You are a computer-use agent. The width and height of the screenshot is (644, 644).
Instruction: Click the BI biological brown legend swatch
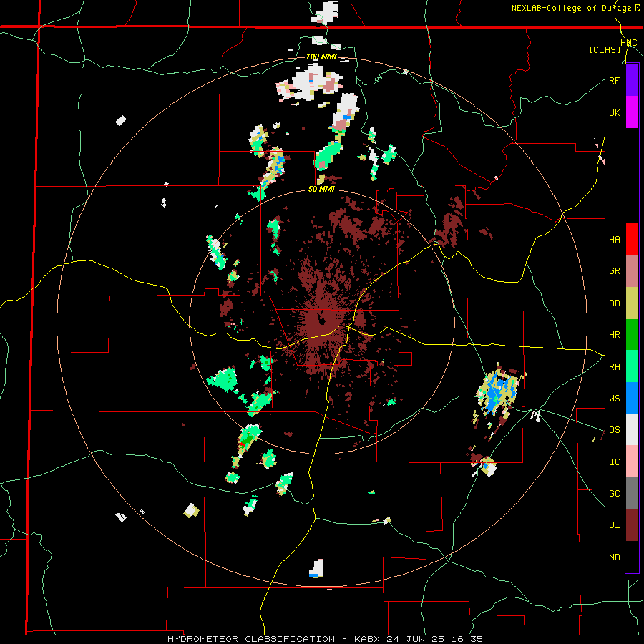click(632, 525)
